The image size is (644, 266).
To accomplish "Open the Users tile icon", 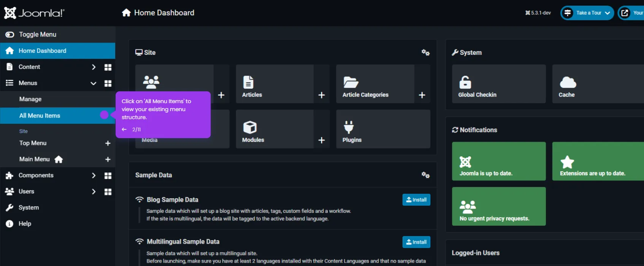I will 151,81.
